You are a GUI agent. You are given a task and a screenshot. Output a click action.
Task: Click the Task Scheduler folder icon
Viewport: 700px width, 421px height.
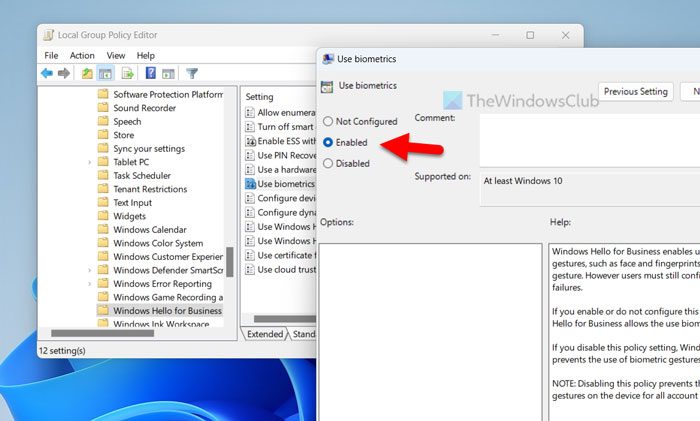pos(103,175)
